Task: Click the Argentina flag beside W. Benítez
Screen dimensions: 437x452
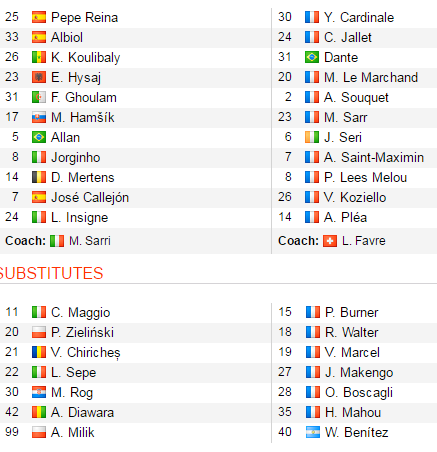Action: point(313,432)
